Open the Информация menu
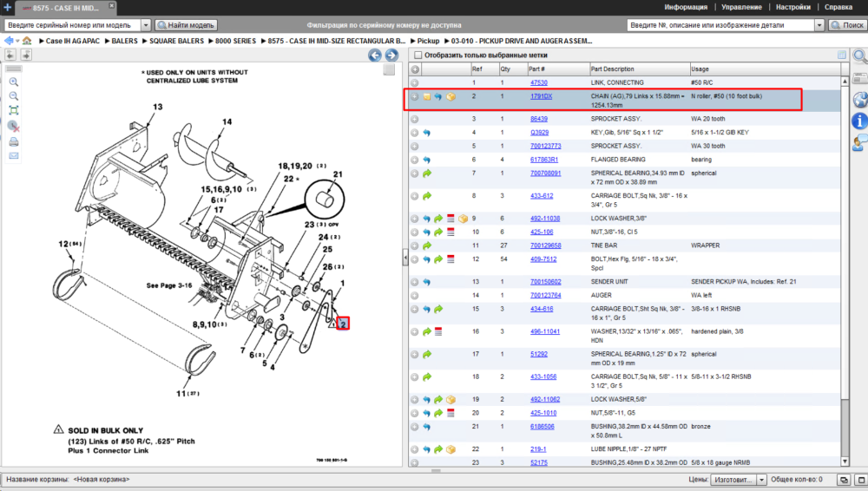868x491 pixels. coord(686,7)
